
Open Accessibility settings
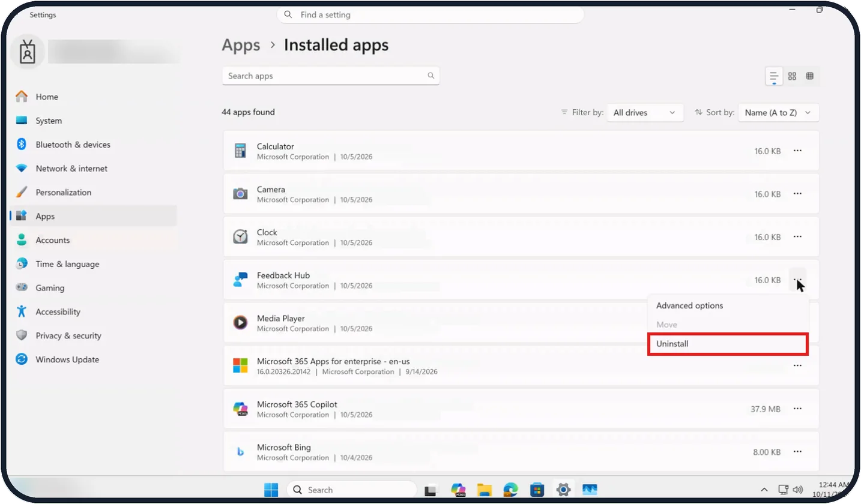pos(94,312)
